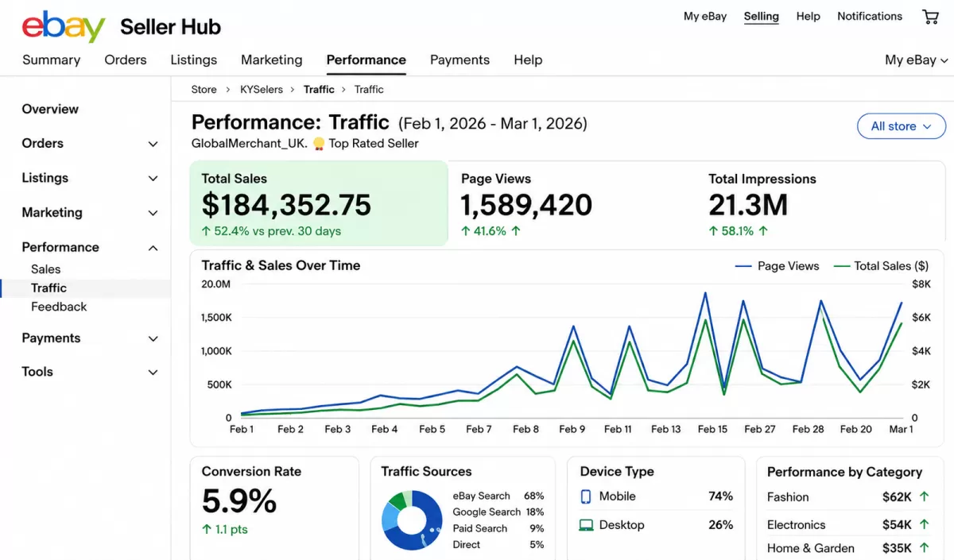Click the GlobalMerchant_UK seller name
The image size is (954, 560).
coord(249,144)
